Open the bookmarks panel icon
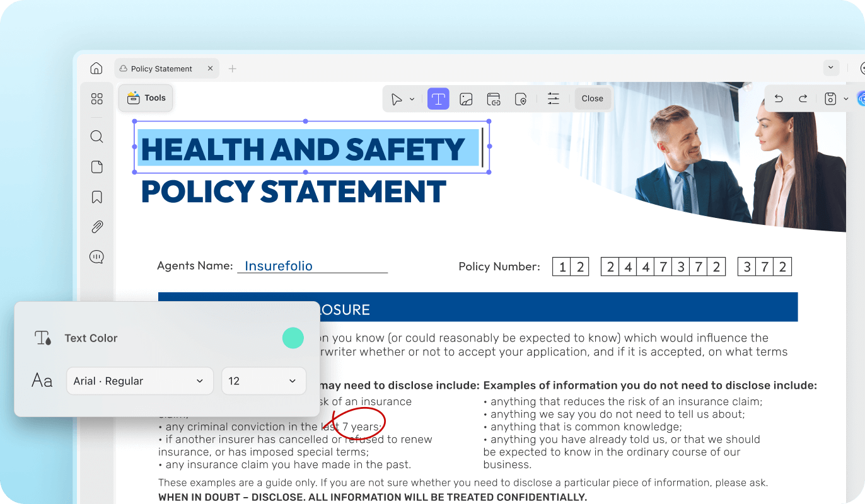 pyautogui.click(x=96, y=197)
